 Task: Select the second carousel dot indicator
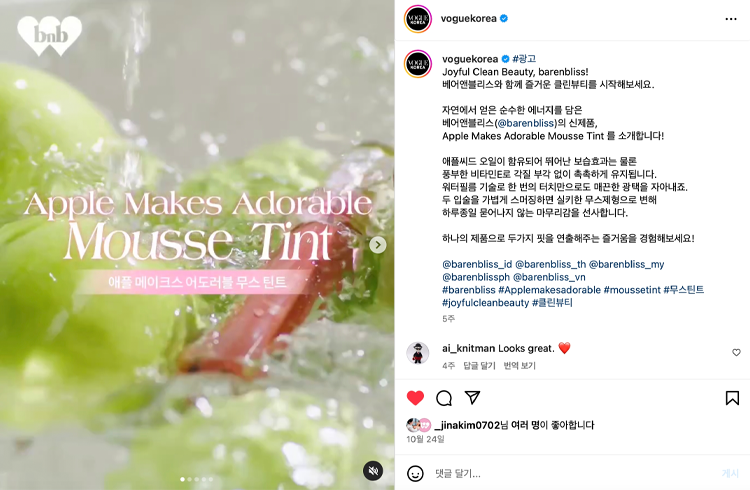(190, 479)
